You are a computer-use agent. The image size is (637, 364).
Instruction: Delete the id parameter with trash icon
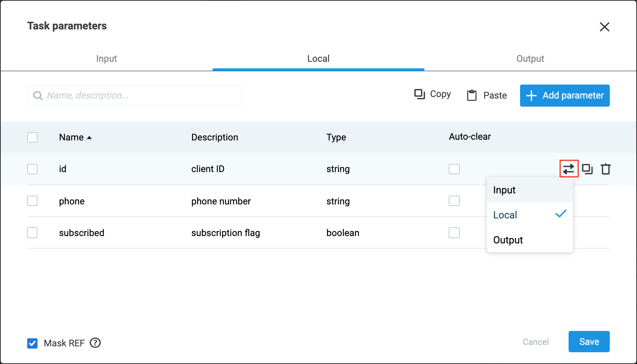[x=606, y=169]
